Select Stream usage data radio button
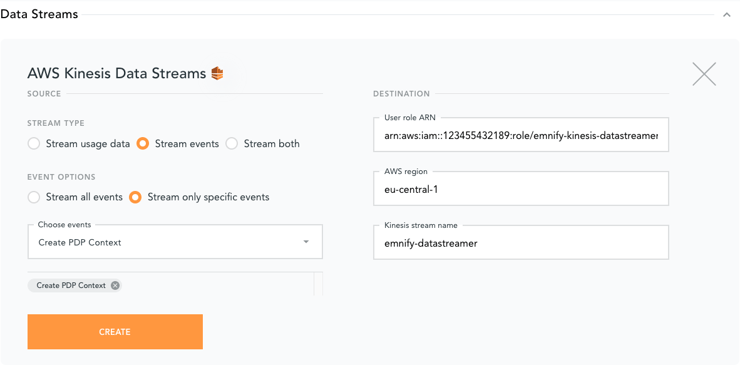 [34, 144]
